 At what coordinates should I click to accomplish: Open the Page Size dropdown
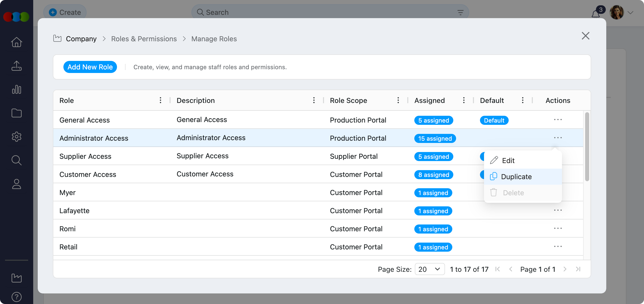(429, 269)
